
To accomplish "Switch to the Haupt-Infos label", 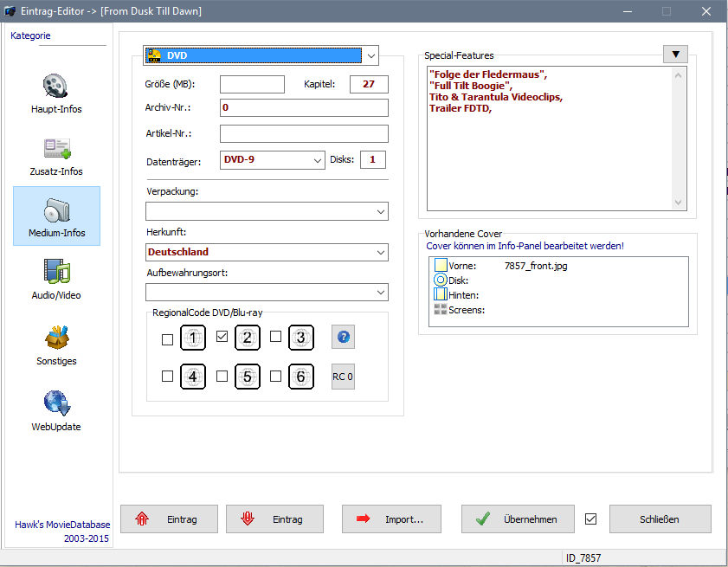I will click(x=56, y=109).
